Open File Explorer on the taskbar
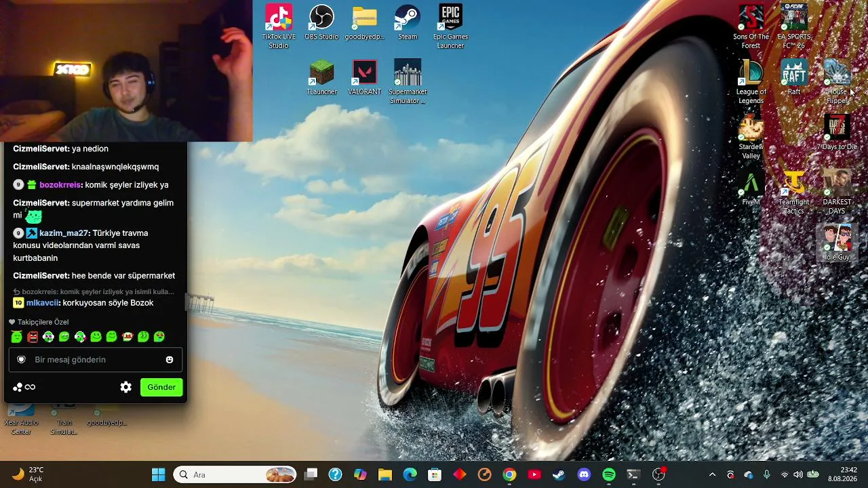 pos(385,475)
